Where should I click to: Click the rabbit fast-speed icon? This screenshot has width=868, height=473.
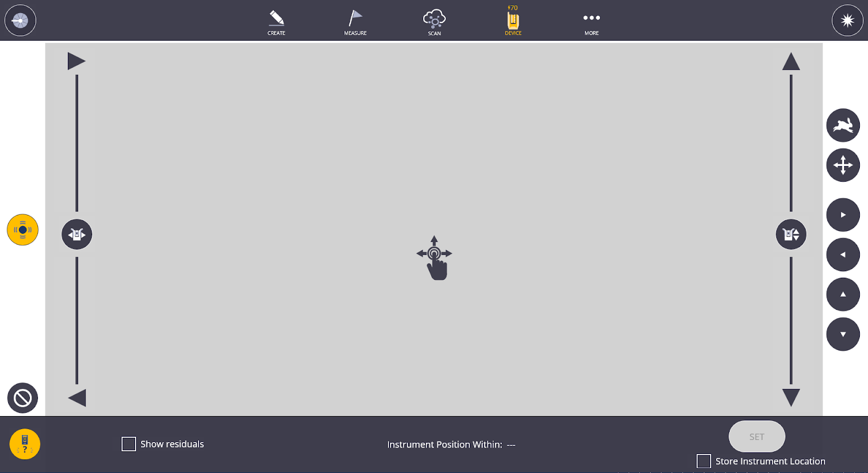point(843,125)
